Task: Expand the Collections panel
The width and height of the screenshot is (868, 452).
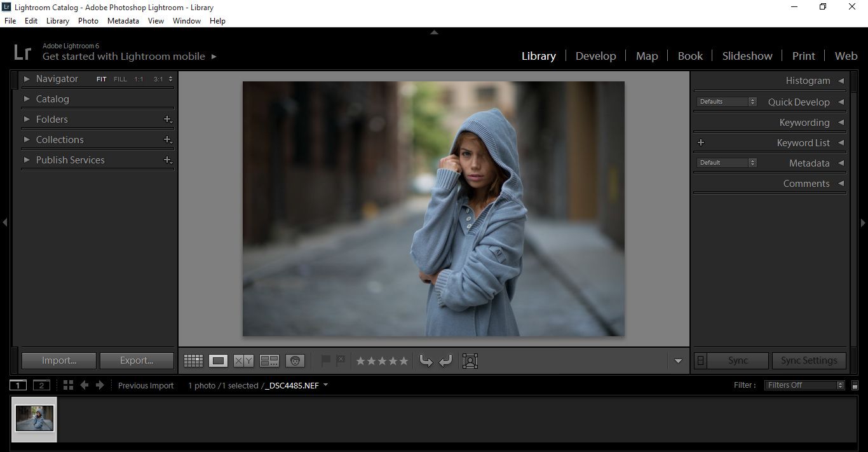Action: tap(27, 140)
